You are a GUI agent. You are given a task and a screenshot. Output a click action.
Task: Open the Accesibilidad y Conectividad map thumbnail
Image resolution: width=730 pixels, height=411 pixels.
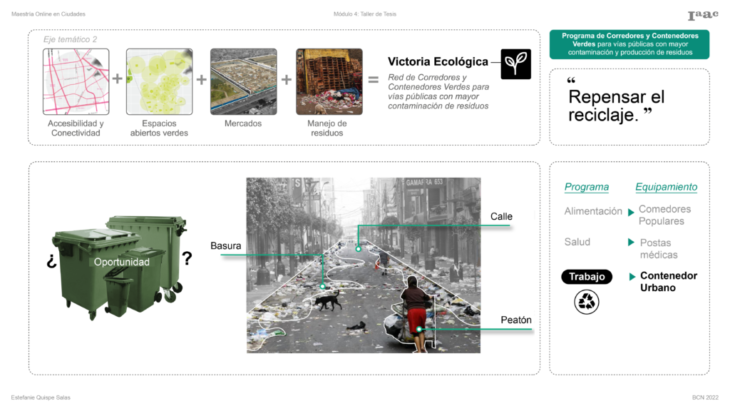76,81
